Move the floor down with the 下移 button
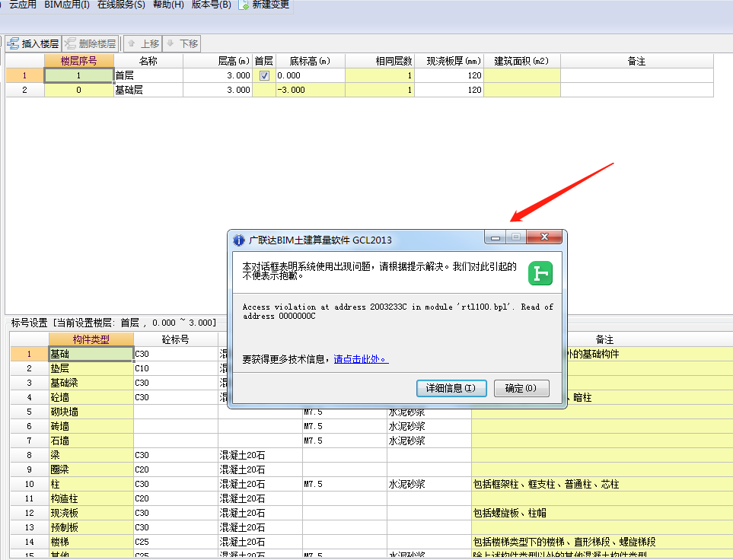 coord(182,44)
